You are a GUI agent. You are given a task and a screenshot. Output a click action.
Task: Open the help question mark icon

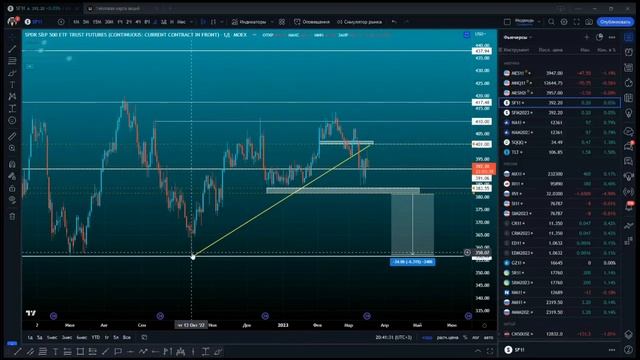(629, 349)
